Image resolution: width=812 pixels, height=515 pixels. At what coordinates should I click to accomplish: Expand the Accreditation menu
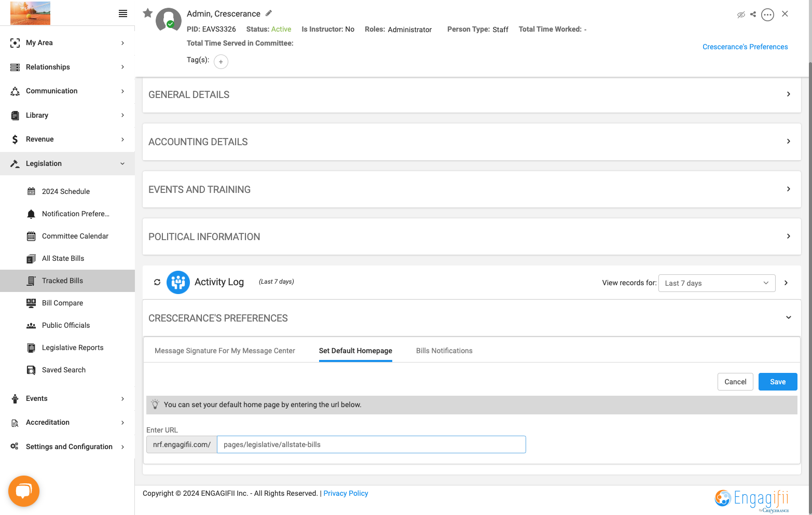point(67,422)
